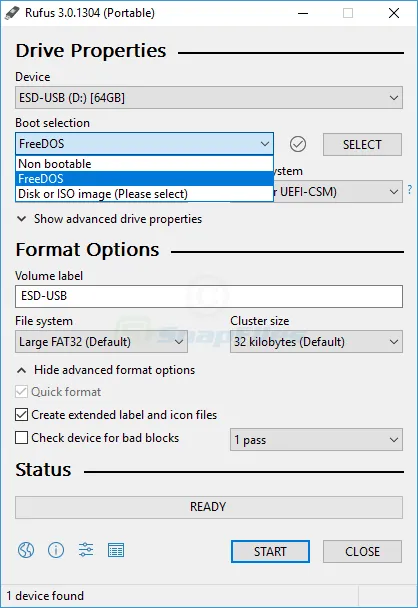This screenshot has height=608, width=418.
Task: Show the log window icon
Action: [x=116, y=550]
